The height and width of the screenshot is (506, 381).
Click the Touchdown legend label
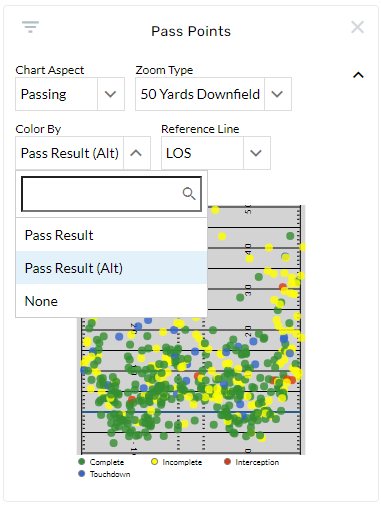(x=110, y=474)
